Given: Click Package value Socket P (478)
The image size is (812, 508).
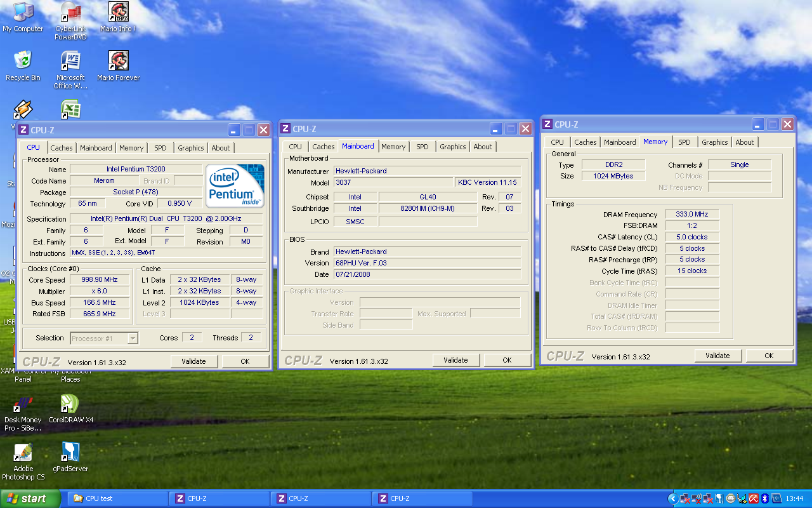Looking at the screenshot, I should pos(136,192).
